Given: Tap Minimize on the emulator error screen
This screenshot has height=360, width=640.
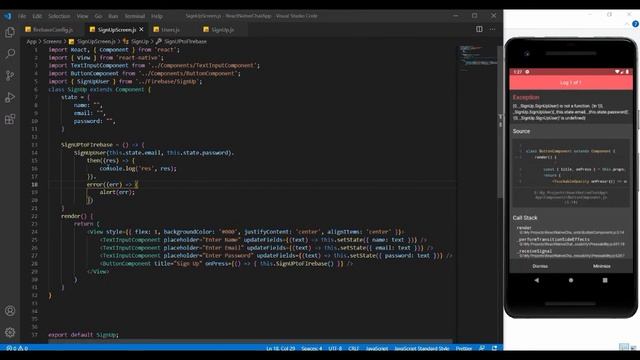Looking at the screenshot, I should pos(602,266).
